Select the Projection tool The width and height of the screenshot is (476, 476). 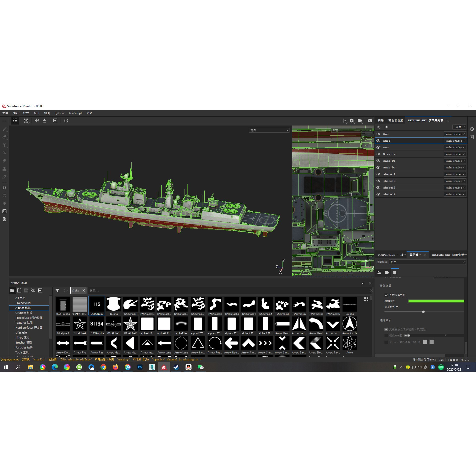[x=4, y=145]
